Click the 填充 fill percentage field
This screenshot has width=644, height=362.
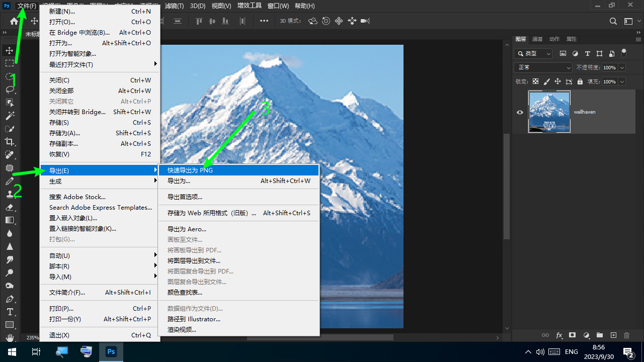(609, 81)
